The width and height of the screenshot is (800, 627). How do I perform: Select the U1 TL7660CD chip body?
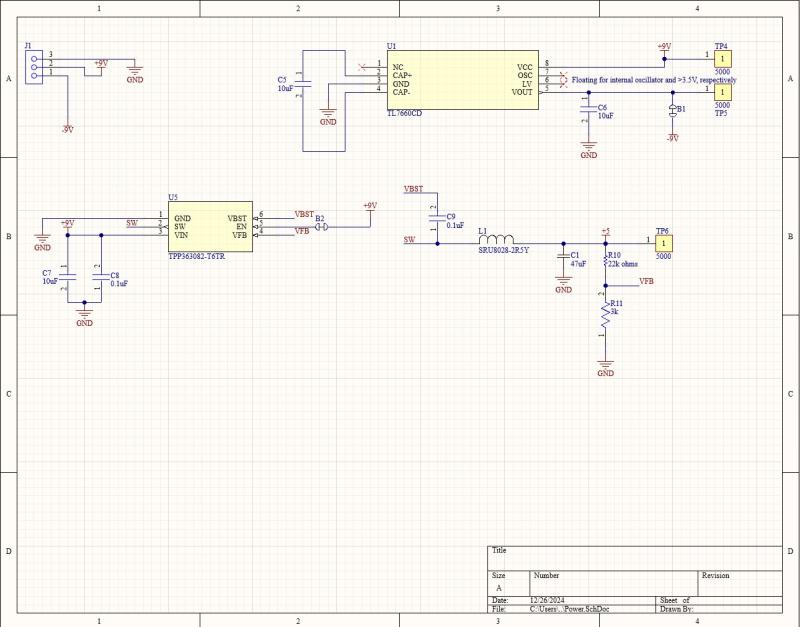(x=462, y=80)
